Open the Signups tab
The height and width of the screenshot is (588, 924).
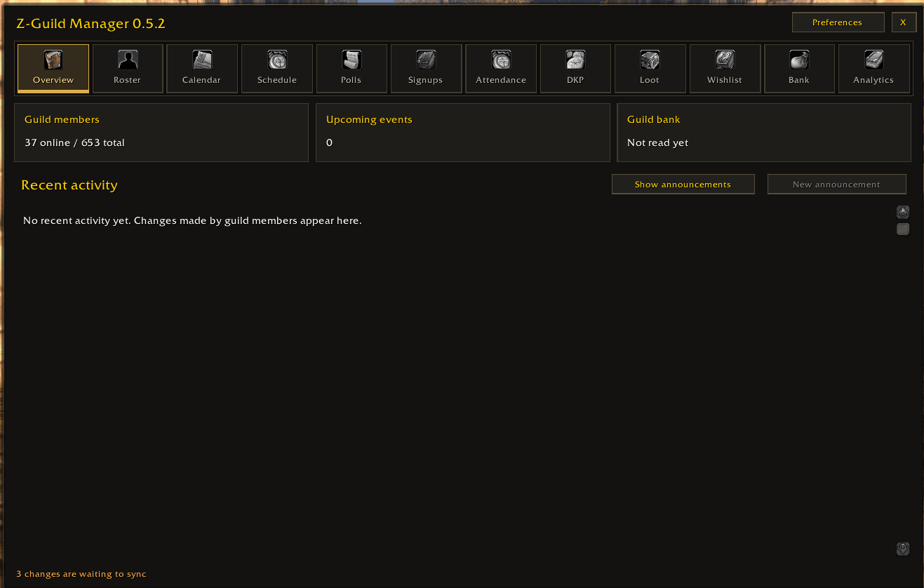tap(426, 69)
